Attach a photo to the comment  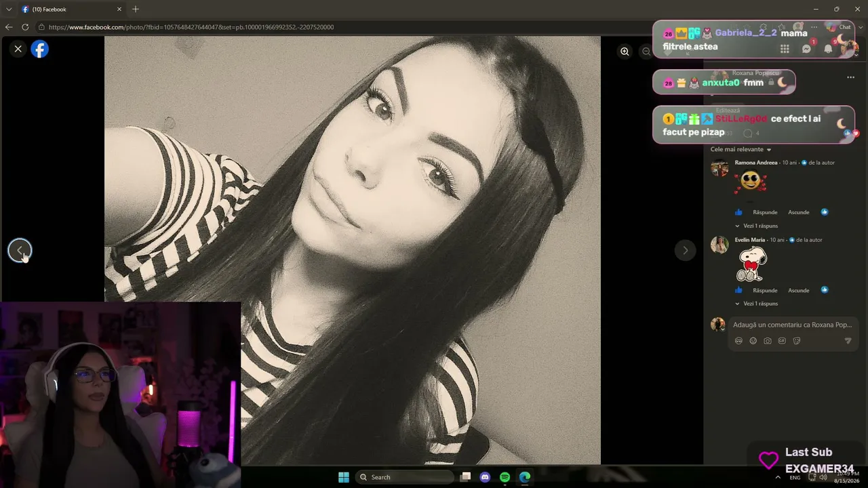[x=768, y=341]
